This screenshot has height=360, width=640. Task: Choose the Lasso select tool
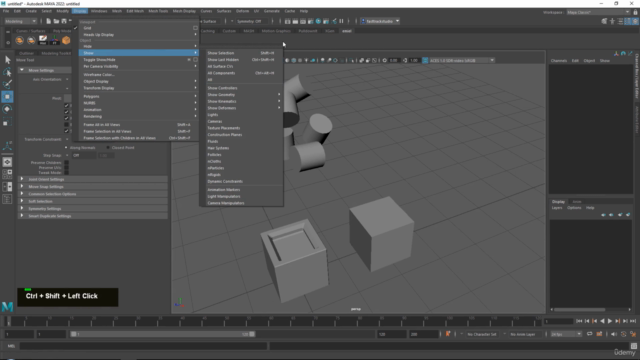(7, 72)
